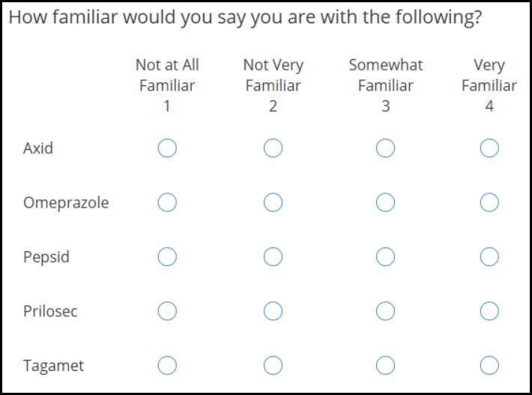Screen dimensions: 532x395
Task: Rate Omeprazole as 'Not Very Familiar'
Action: click(273, 202)
